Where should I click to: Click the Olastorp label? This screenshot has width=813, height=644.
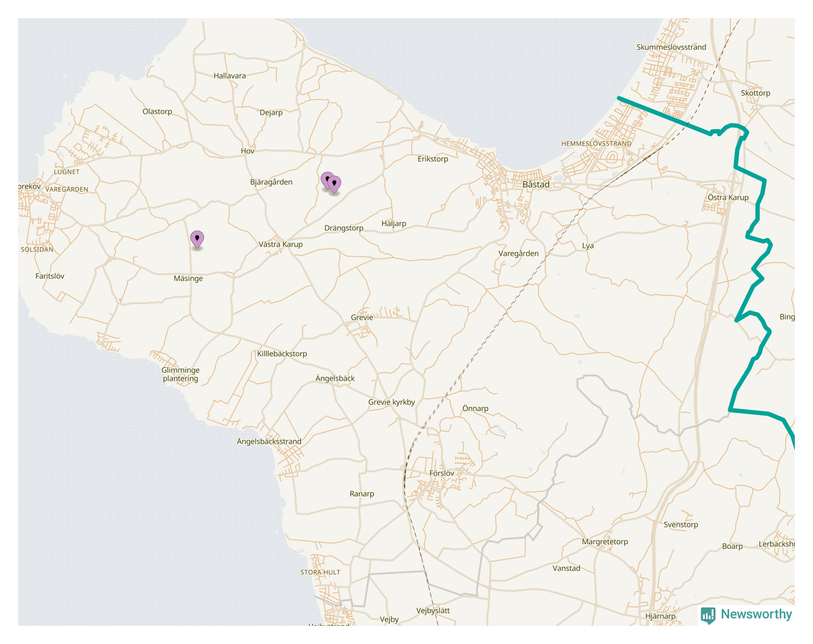[157, 112]
